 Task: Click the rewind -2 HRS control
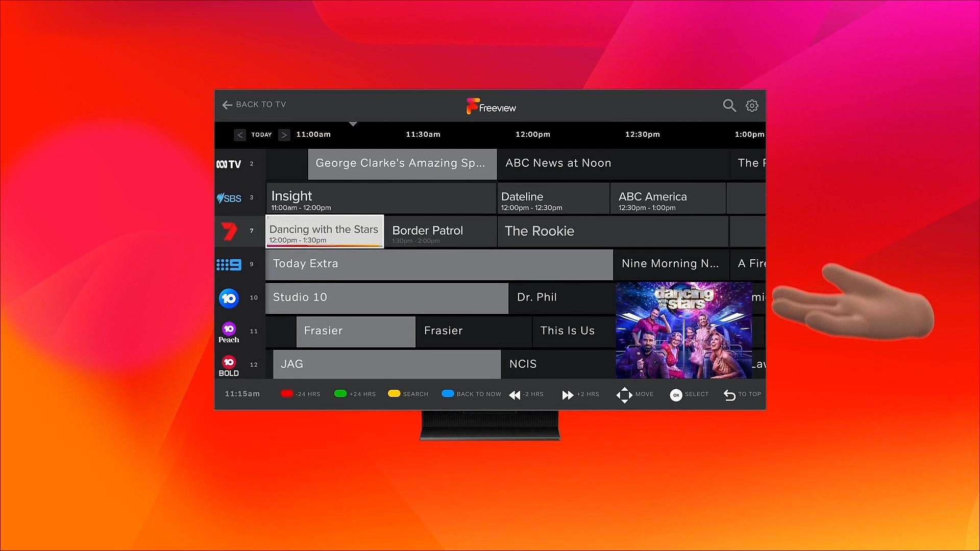514,394
